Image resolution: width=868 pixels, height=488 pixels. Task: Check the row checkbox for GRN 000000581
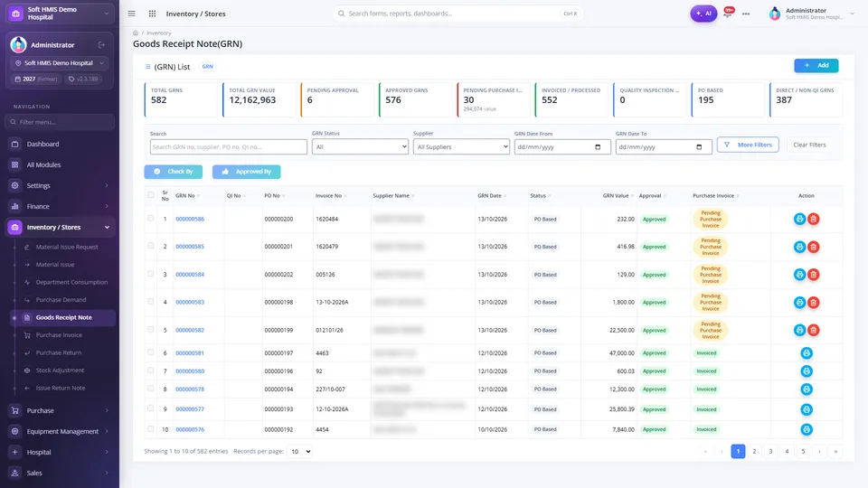click(x=151, y=352)
